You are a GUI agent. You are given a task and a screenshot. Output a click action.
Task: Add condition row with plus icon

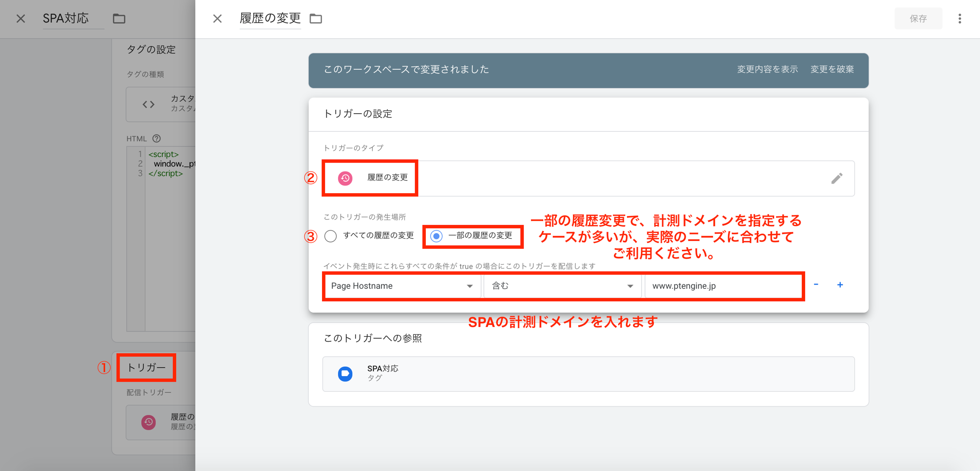click(840, 285)
